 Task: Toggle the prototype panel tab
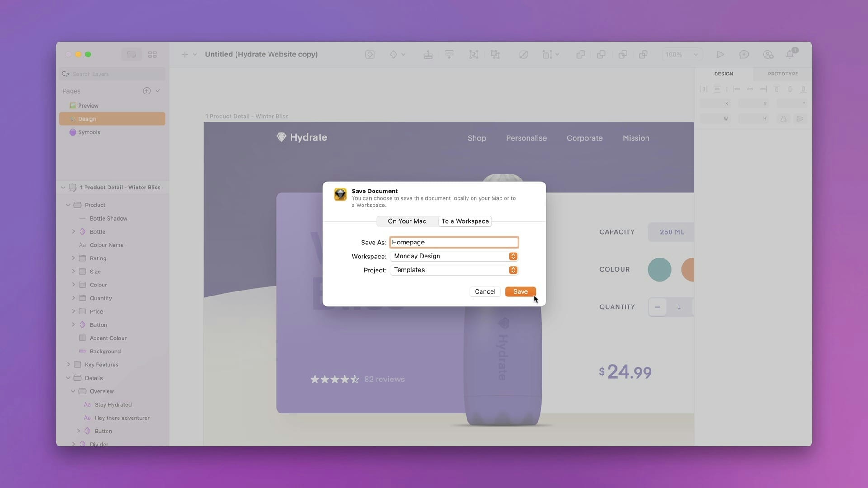click(x=783, y=73)
